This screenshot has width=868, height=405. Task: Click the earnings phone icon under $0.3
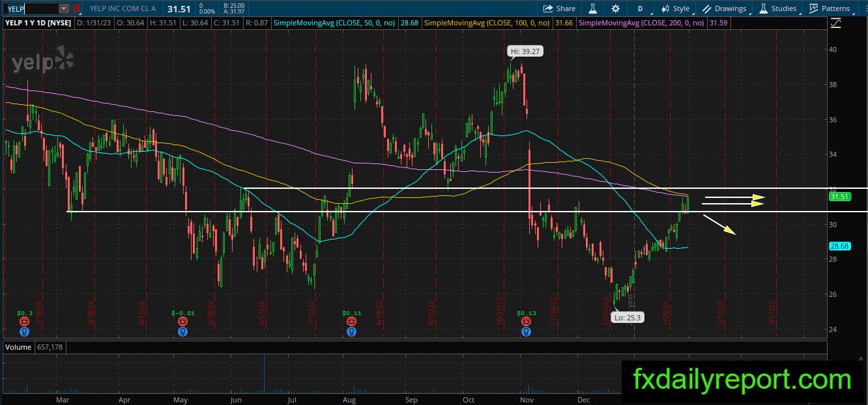pos(25,322)
